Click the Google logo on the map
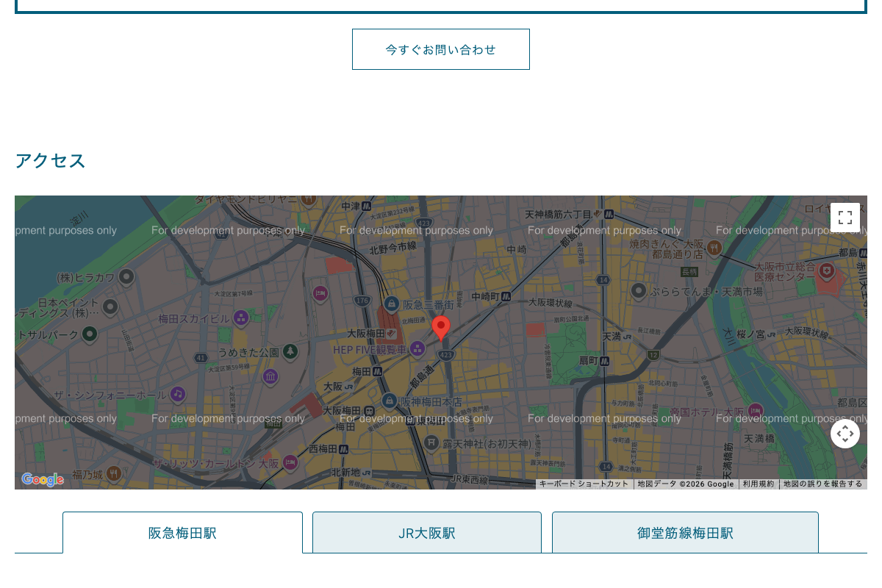 point(42,480)
